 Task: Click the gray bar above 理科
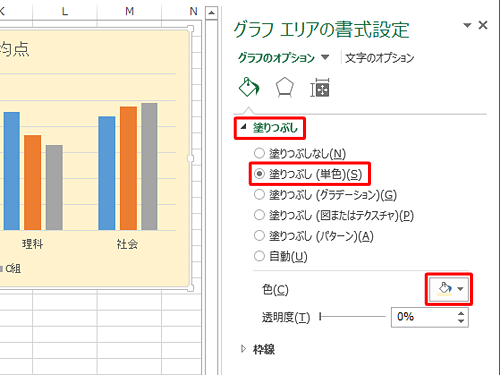pos(54,188)
